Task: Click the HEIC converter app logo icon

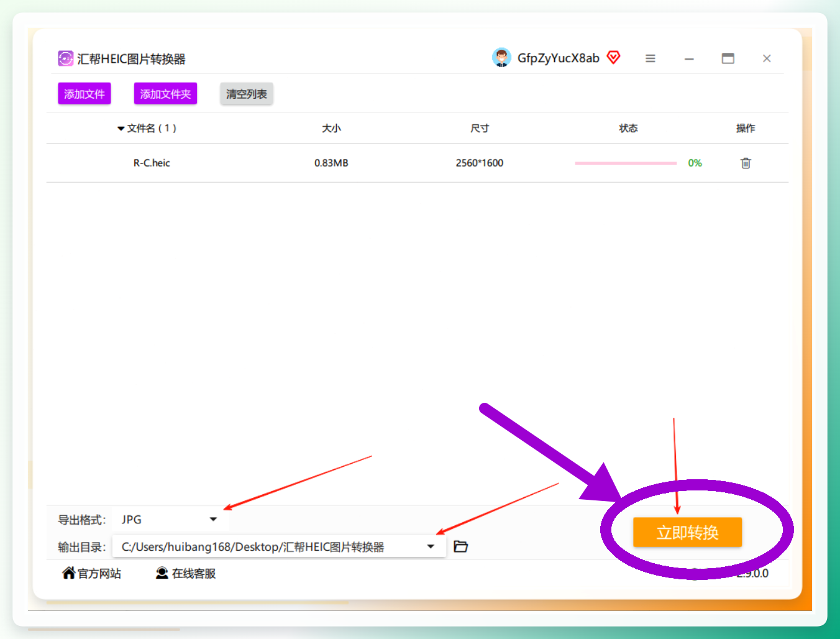Action: click(x=65, y=58)
